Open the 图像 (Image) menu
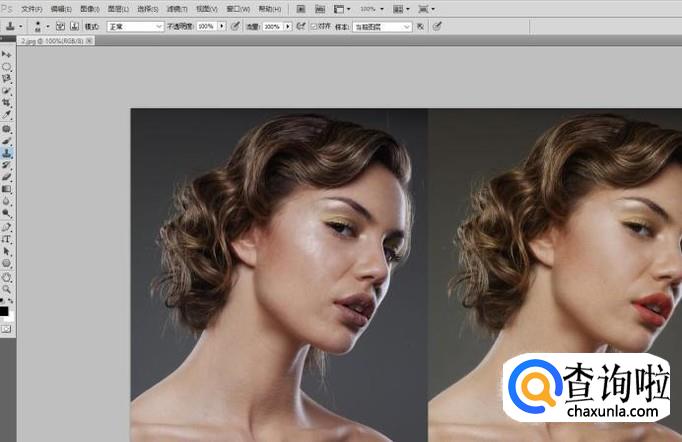The width and height of the screenshot is (682, 442). point(90,8)
